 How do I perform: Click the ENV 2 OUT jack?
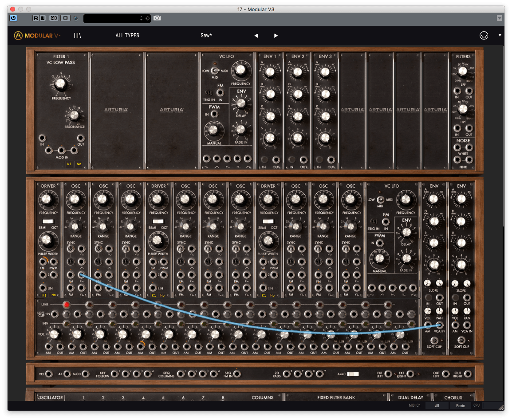click(x=303, y=159)
